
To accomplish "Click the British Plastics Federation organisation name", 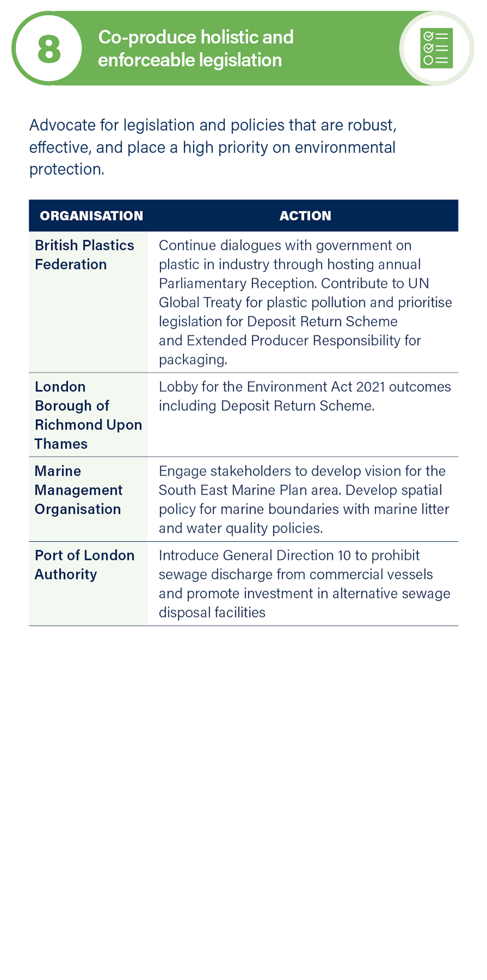I will click(84, 254).
